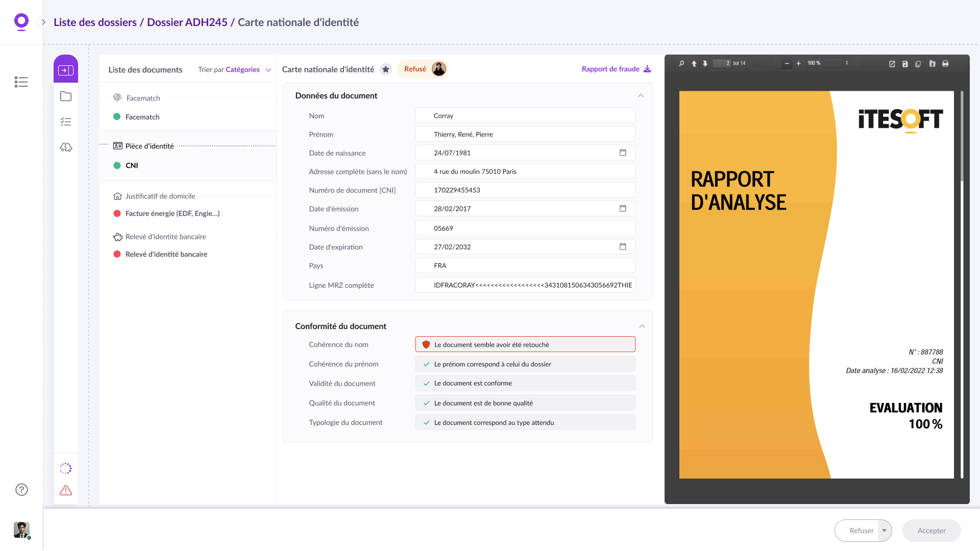The width and height of the screenshot is (980, 551).
Task: Go to next page in PDF viewer
Action: coord(705,64)
